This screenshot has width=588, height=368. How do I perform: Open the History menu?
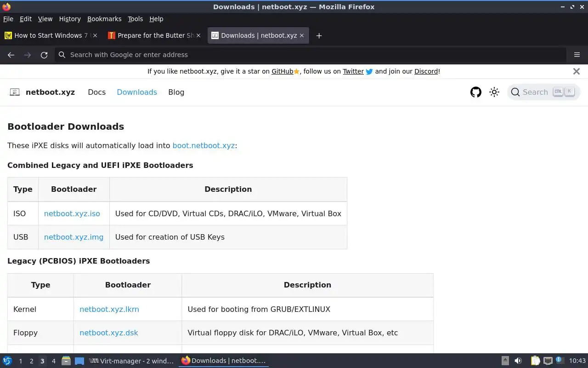70,19
